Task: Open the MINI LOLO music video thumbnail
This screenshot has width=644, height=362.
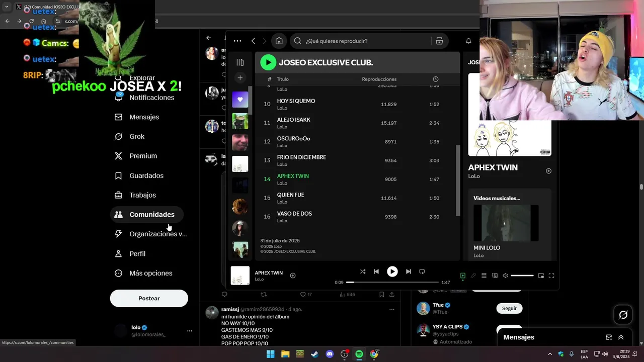Action: coord(506,223)
